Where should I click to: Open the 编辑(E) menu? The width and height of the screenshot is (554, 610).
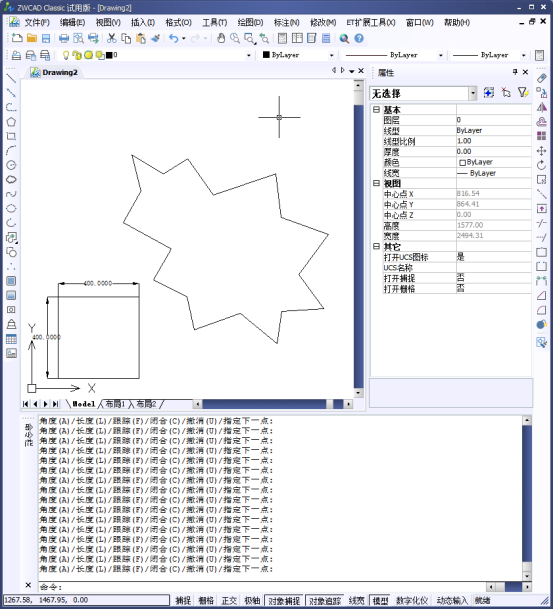tap(72, 23)
